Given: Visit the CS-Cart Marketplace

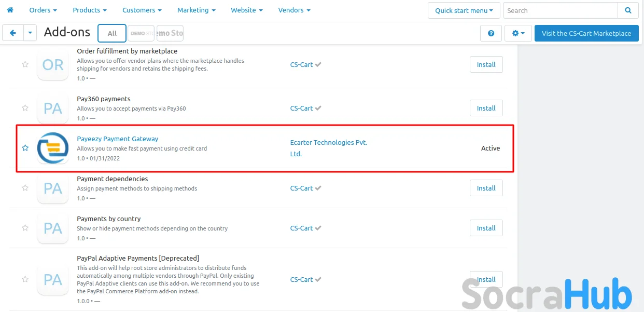Looking at the screenshot, I should pos(586,33).
